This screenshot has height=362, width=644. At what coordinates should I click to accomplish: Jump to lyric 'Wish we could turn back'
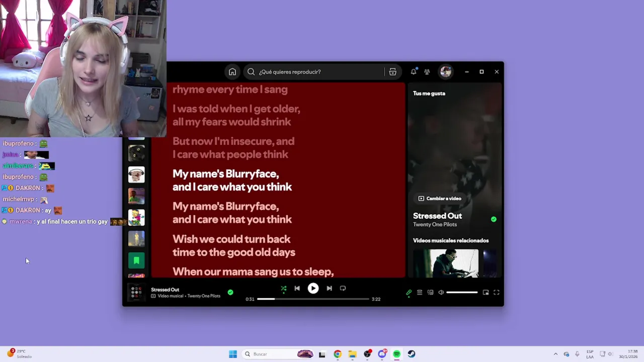pos(231,239)
